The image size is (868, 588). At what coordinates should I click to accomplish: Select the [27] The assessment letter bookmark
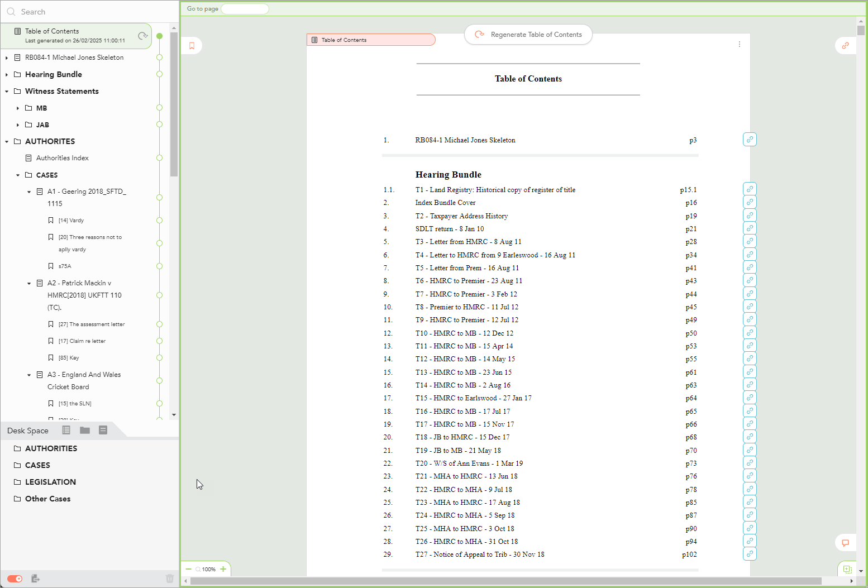coord(92,324)
